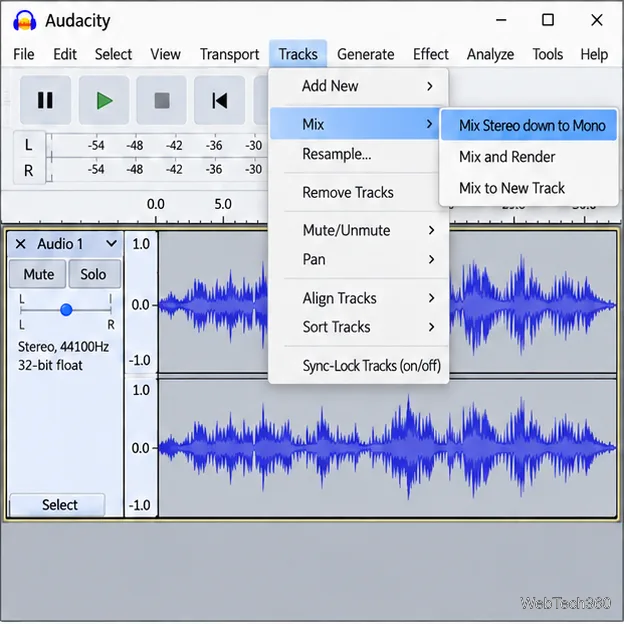The height and width of the screenshot is (624, 624).
Task: Choose Mix Stereo down to Mono
Action: (528, 125)
